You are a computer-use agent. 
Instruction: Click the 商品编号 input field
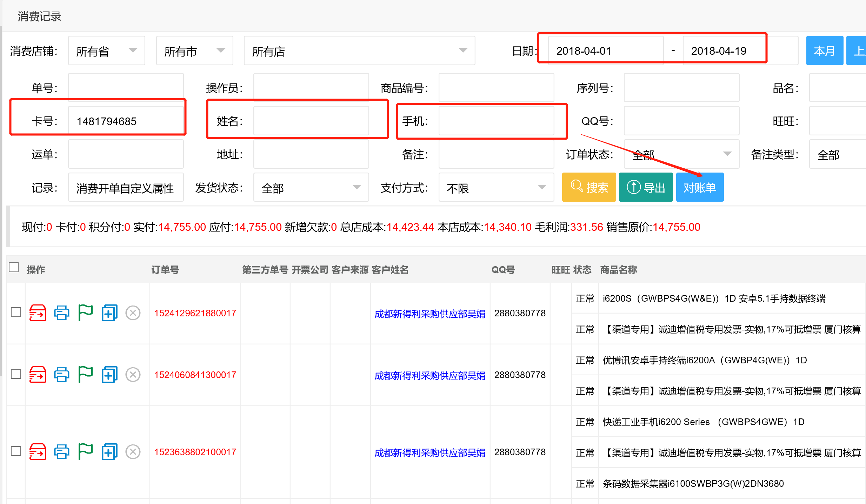coord(496,88)
